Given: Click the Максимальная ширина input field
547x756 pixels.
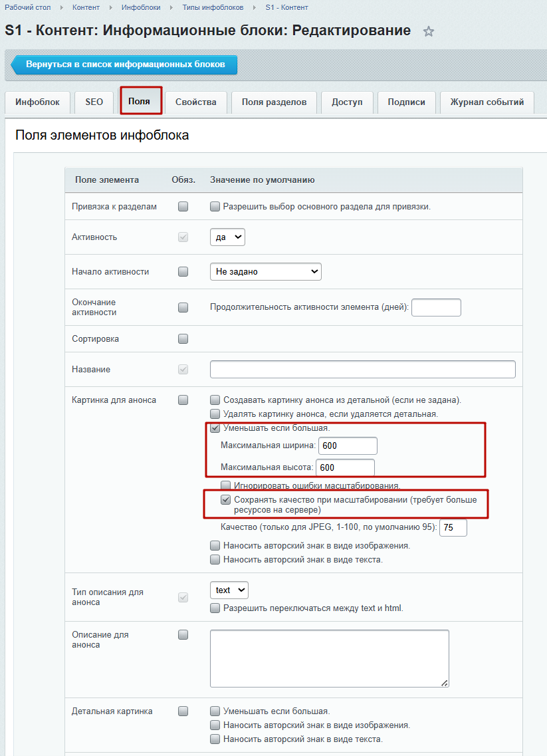Looking at the screenshot, I should [x=348, y=445].
